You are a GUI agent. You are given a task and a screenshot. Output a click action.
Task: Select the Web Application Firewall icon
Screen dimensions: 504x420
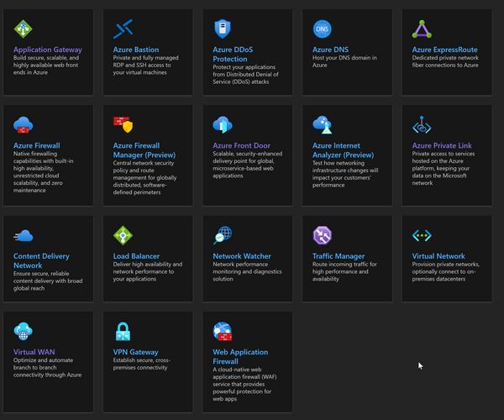[x=223, y=331]
